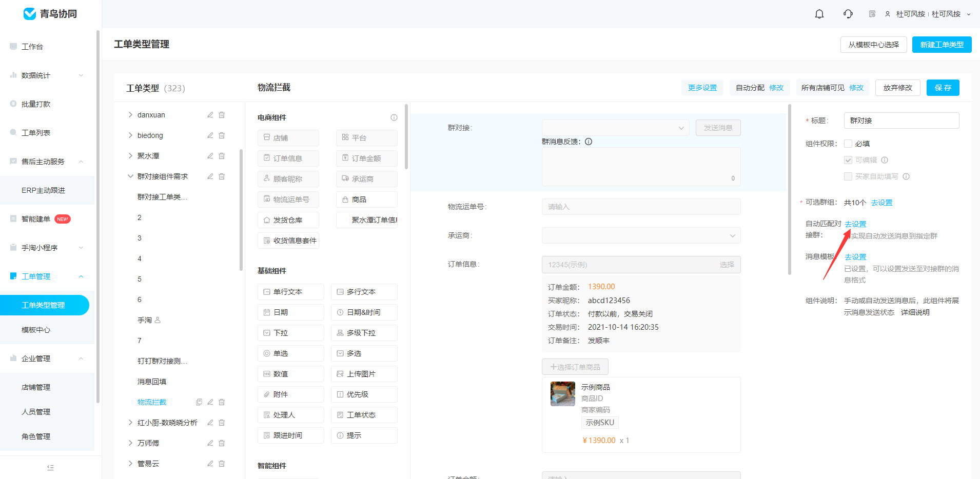The image size is (980, 479).
Task: Edit the biedong ticket type
Action: pyautogui.click(x=210, y=135)
